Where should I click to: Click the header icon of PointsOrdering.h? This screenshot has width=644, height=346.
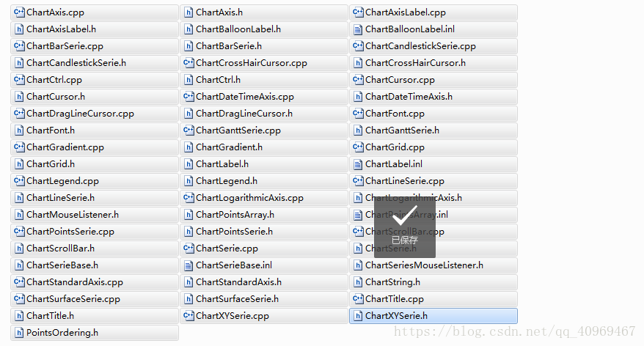click(19, 333)
